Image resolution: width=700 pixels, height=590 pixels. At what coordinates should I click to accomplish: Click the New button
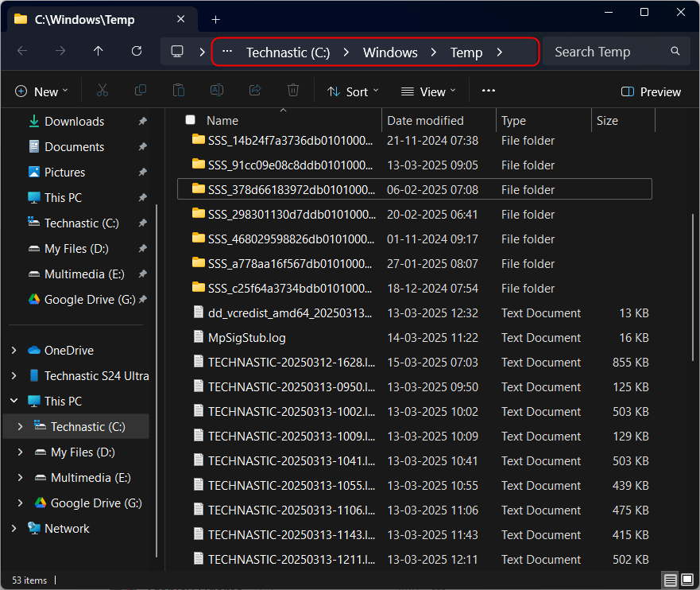pyautogui.click(x=42, y=91)
